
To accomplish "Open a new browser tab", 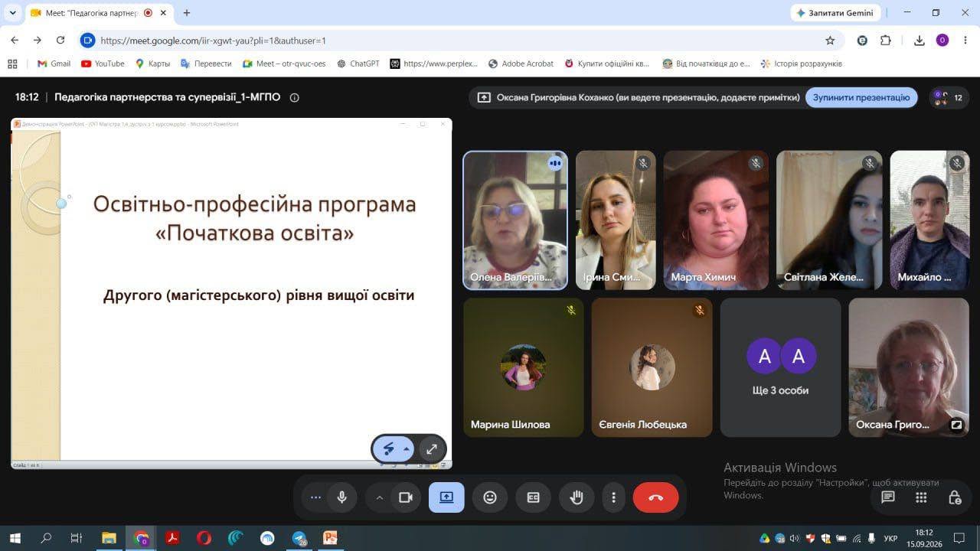I will point(187,13).
